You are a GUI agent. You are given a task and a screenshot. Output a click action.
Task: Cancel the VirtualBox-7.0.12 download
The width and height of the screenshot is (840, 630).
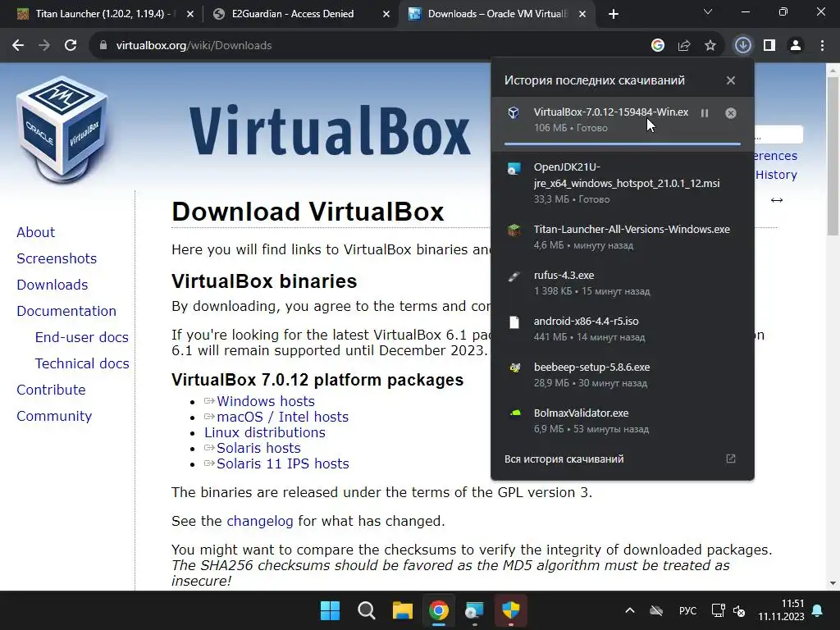click(x=731, y=113)
